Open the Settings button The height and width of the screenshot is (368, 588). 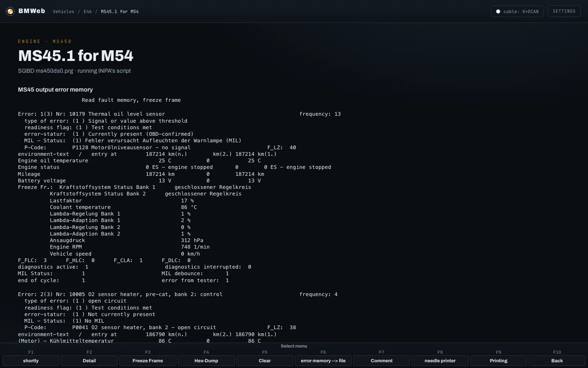(x=564, y=11)
